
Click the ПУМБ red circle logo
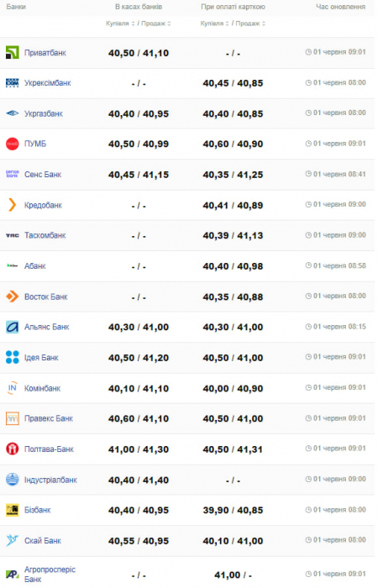(12, 144)
